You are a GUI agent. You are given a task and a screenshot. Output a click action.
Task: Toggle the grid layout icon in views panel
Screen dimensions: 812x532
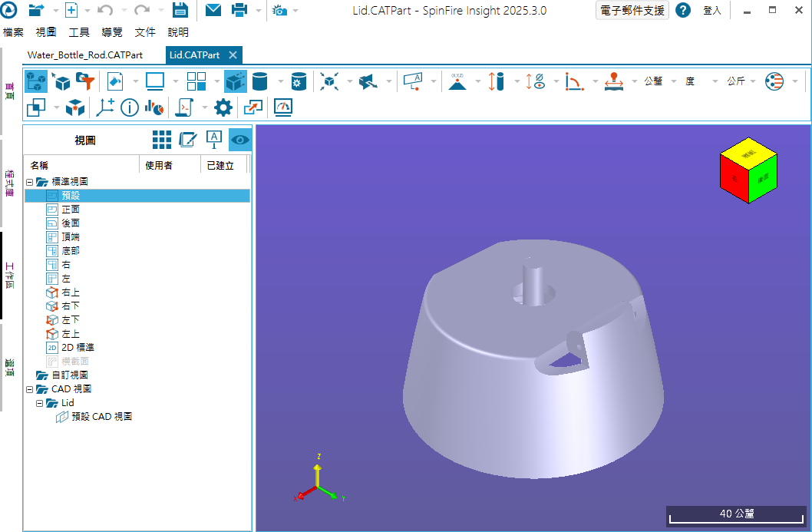[x=162, y=139]
